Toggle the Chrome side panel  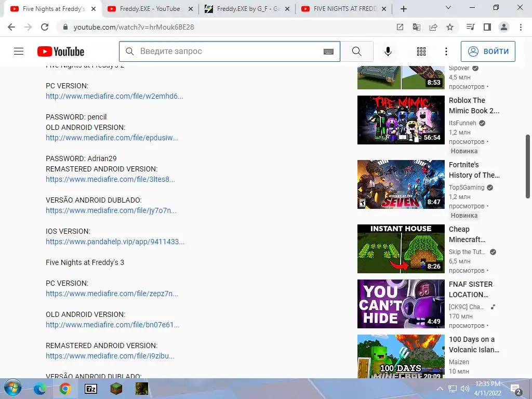(487, 27)
